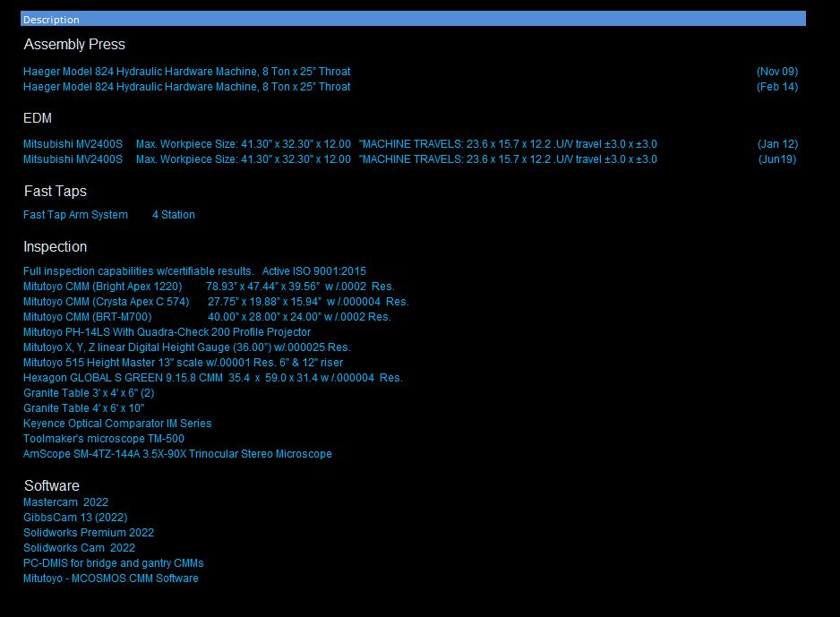Click Mitutoyo CMM (BRT-M700) entry
This screenshot has width=840, height=617.
click(207, 317)
